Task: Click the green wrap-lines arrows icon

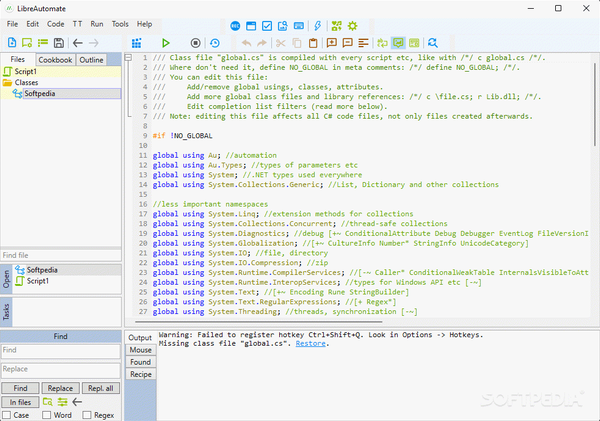Action: [382, 43]
